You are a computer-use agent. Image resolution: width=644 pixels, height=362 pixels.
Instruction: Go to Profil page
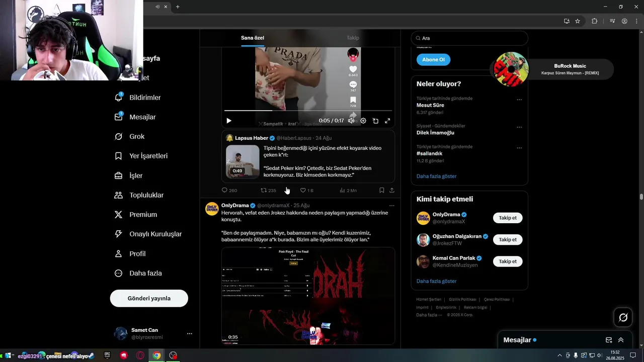click(130, 253)
